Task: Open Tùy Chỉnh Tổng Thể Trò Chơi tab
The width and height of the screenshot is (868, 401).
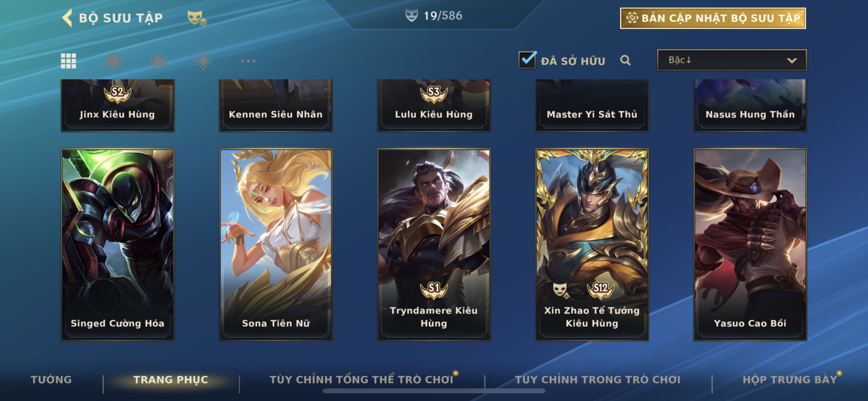Action: pyautogui.click(x=361, y=379)
